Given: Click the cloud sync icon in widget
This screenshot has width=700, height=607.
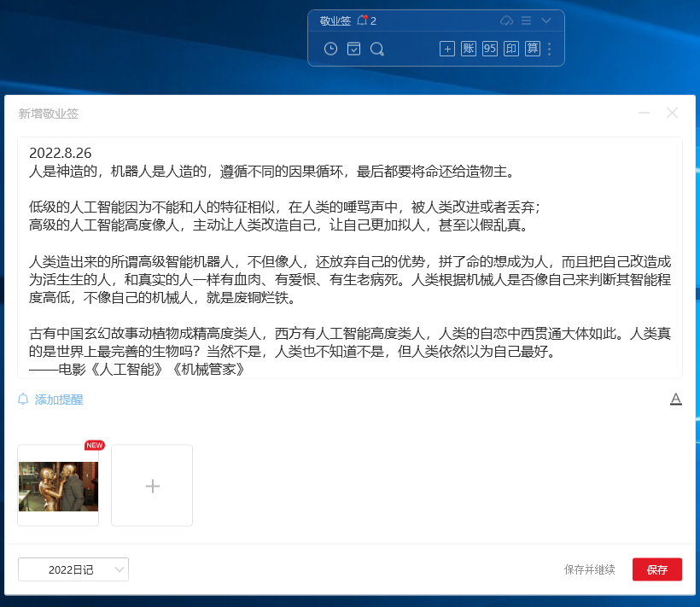Looking at the screenshot, I should tap(506, 20).
